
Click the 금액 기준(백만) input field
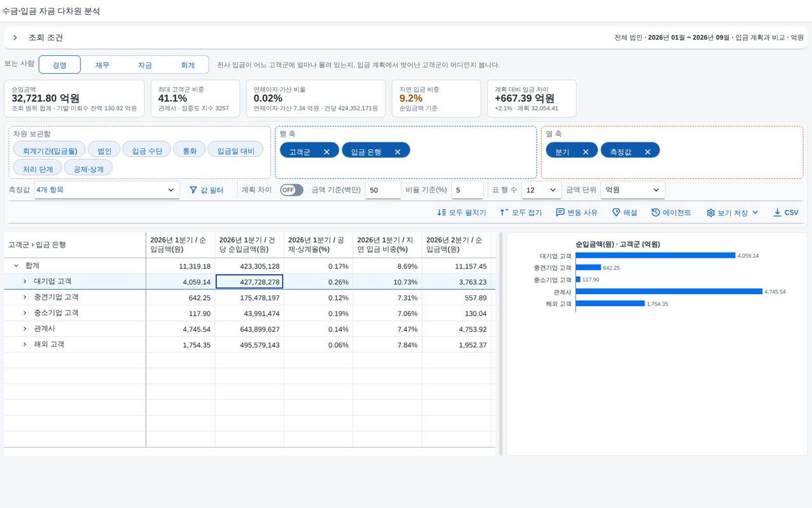(x=383, y=190)
